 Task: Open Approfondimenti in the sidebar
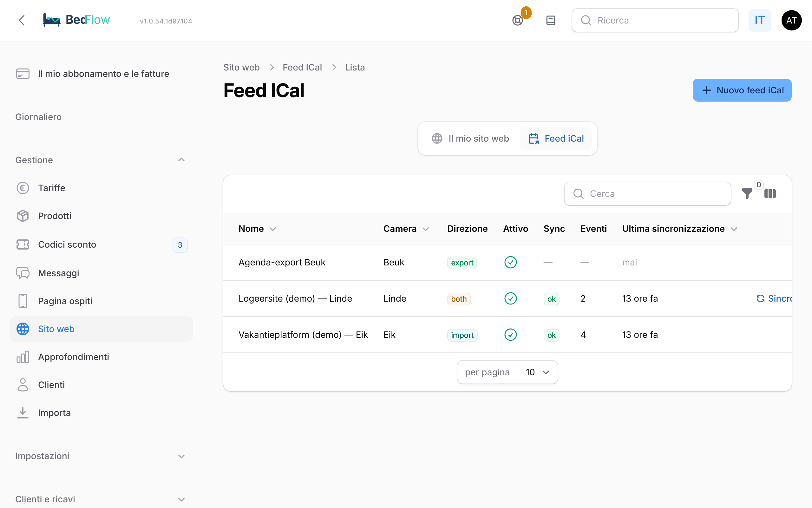(x=101, y=357)
